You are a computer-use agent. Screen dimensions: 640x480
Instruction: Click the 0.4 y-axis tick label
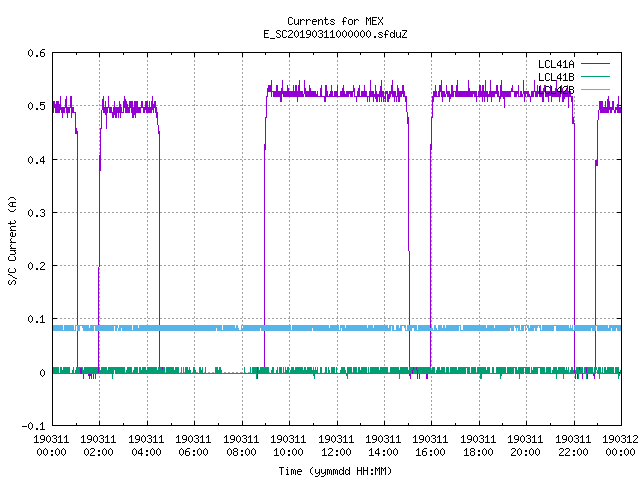tap(36, 160)
